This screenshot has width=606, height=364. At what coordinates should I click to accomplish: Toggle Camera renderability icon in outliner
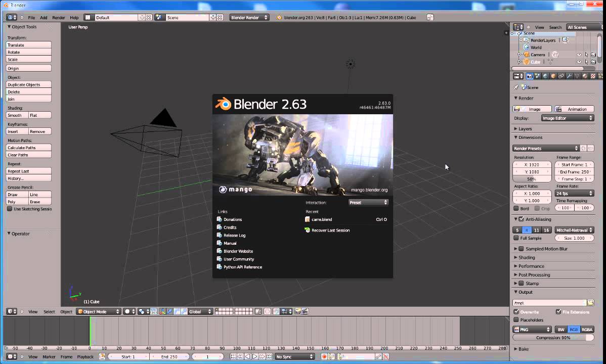[x=593, y=55]
